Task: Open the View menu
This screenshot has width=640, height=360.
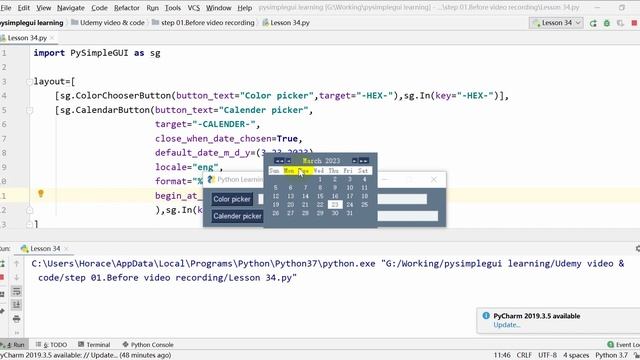Action: tap(44, 8)
